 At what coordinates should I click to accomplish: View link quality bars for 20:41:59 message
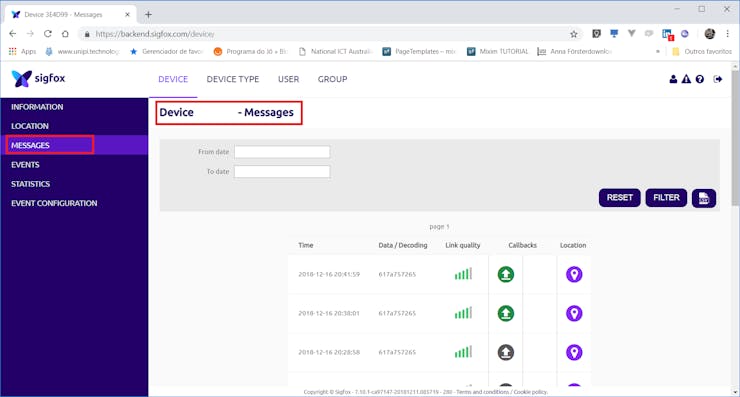pyautogui.click(x=463, y=274)
